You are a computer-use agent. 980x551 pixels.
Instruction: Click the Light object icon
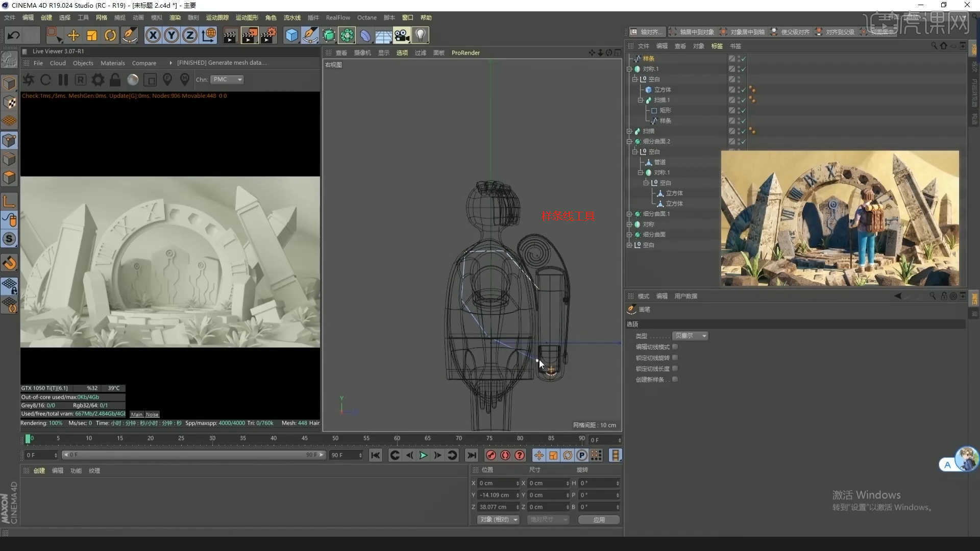420,35
